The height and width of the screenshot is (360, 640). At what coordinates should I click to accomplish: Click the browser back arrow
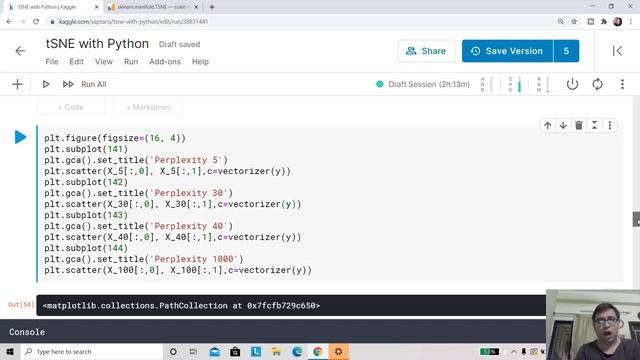pos(9,22)
